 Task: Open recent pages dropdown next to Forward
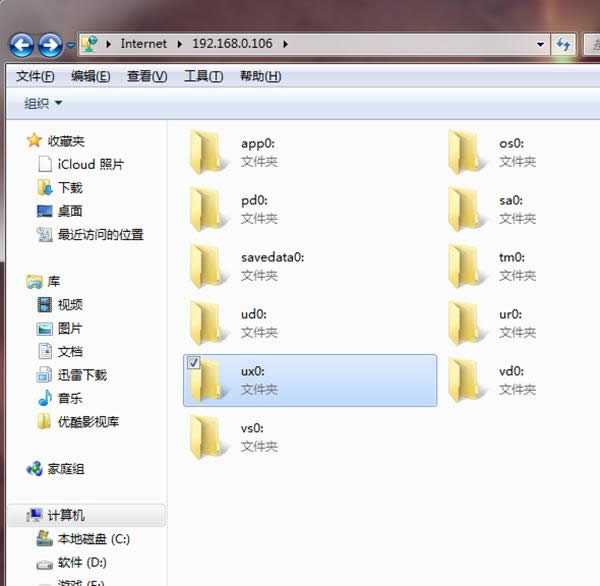70,46
